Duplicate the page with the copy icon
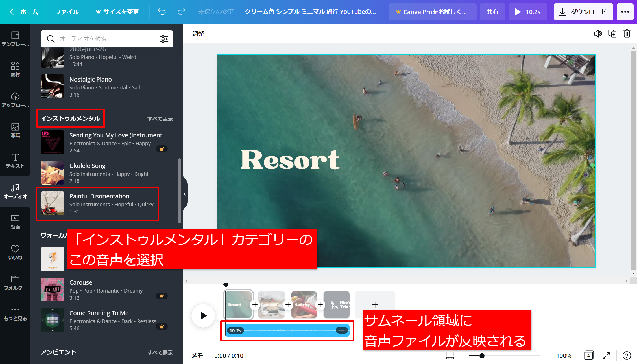Viewport: 637px width, 364px height. click(x=612, y=34)
